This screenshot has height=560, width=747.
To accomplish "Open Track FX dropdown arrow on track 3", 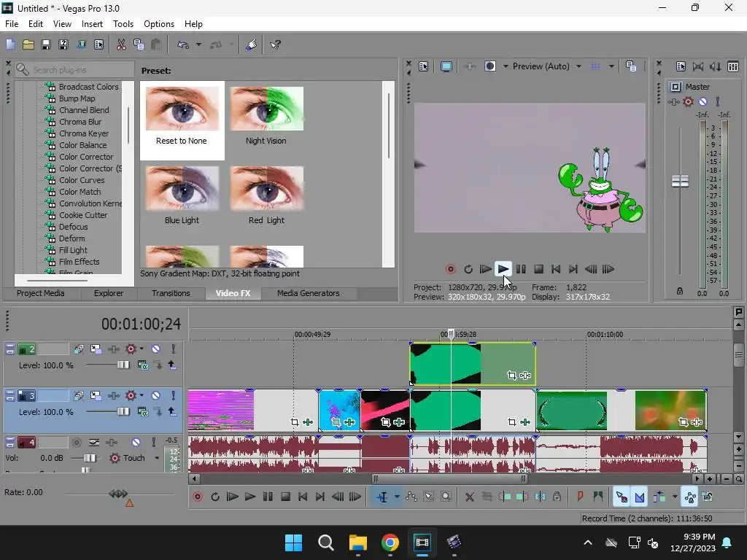I will [142, 396].
